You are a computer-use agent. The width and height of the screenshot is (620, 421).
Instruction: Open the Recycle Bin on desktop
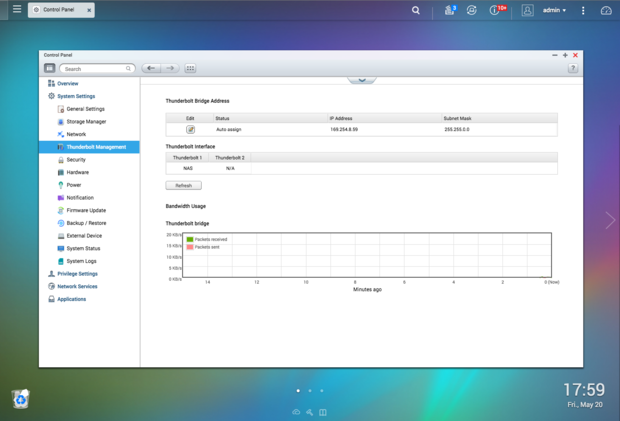click(20, 398)
